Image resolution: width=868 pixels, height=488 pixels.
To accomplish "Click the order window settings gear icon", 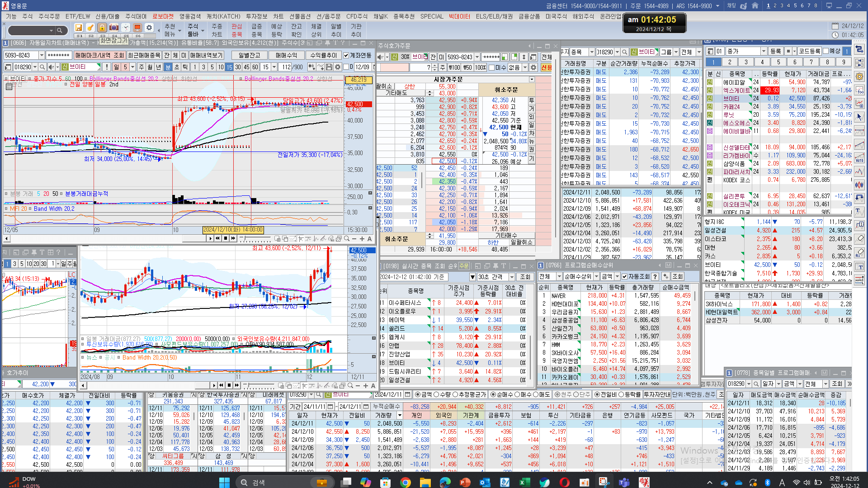I will point(533,67).
